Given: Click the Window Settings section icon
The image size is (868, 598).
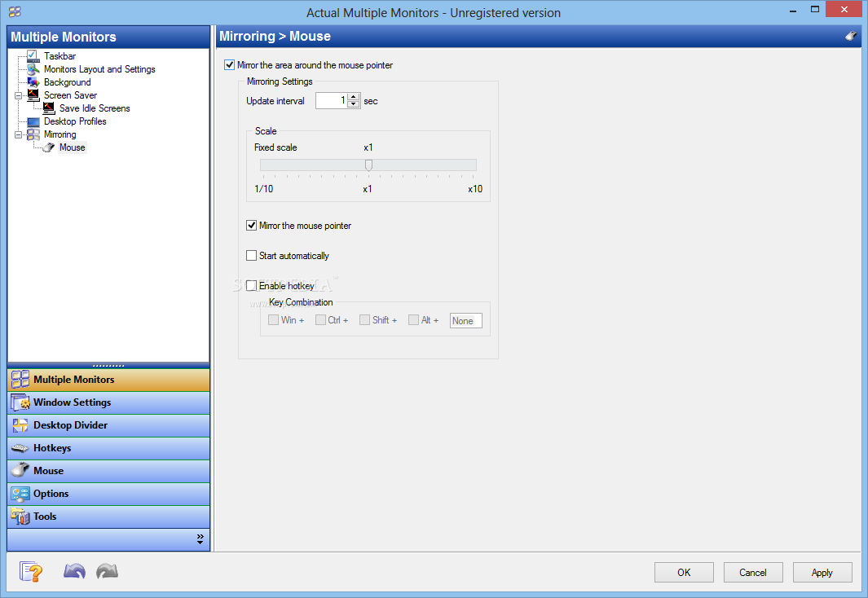Looking at the screenshot, I should [x=20, y=402].
